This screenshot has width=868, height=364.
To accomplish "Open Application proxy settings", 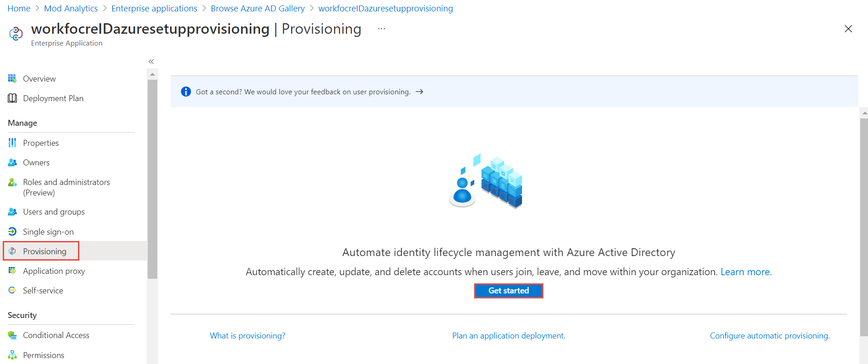I will 54,271.
